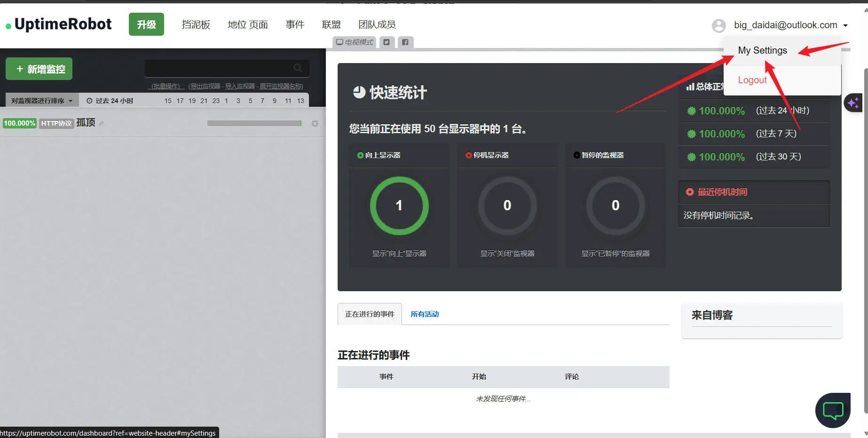The height and width of the screenshot is (438, 868).
Task: Click the Facebook share icon
Action: pos(405,42)
